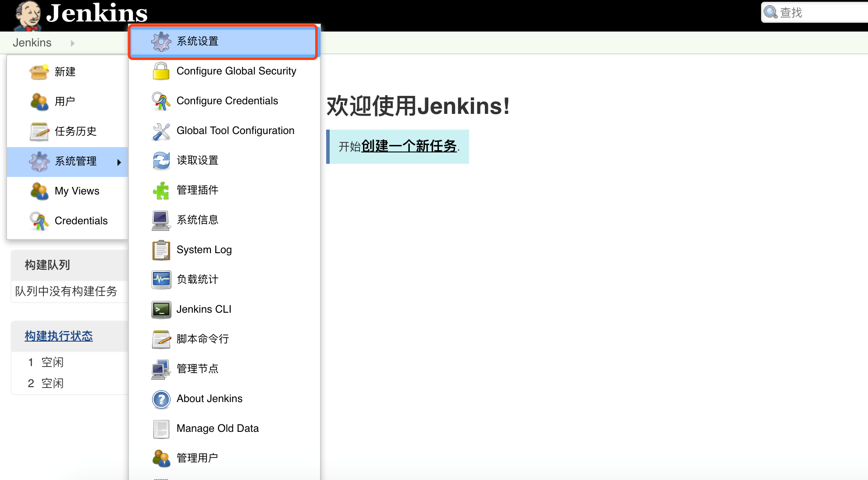
Task: Choose 读取设置 from the menu
Action: coord(197,160)
